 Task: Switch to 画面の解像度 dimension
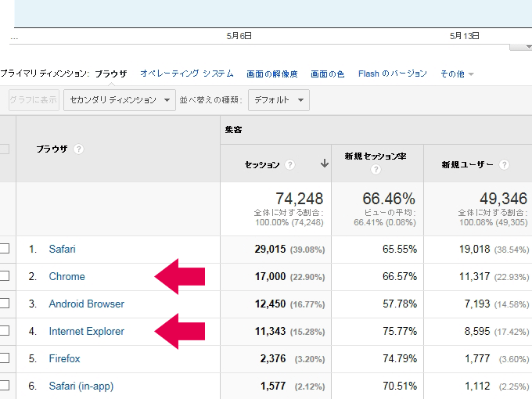(272, 74)
